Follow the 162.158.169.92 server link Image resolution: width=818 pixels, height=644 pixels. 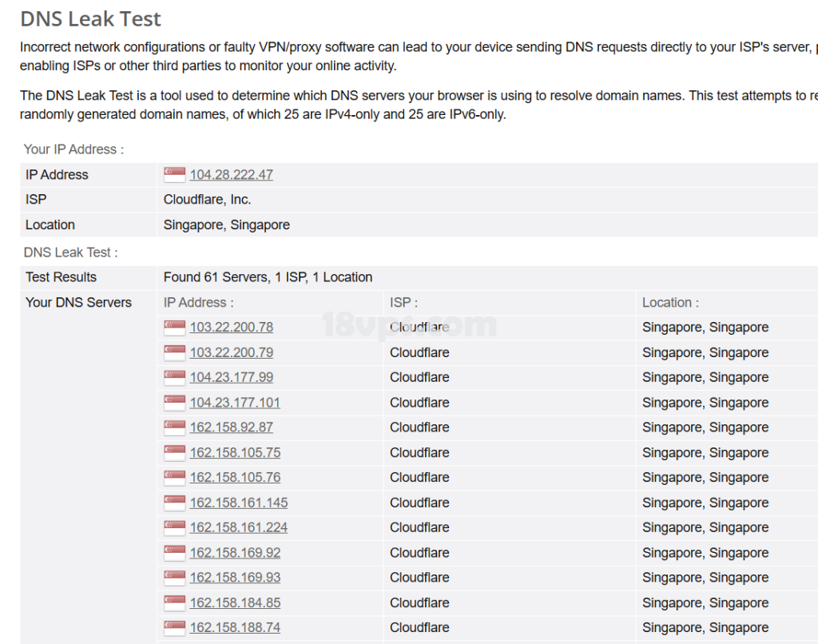235,553
